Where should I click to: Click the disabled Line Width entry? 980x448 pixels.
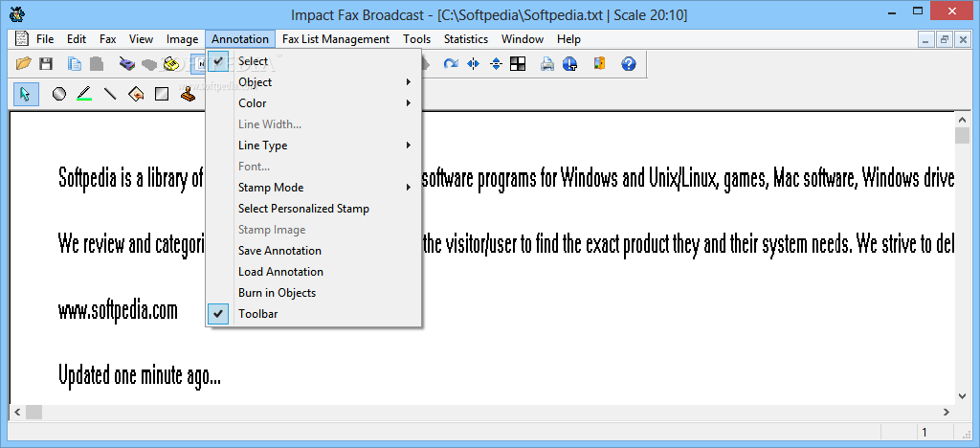tap(314, 124)
